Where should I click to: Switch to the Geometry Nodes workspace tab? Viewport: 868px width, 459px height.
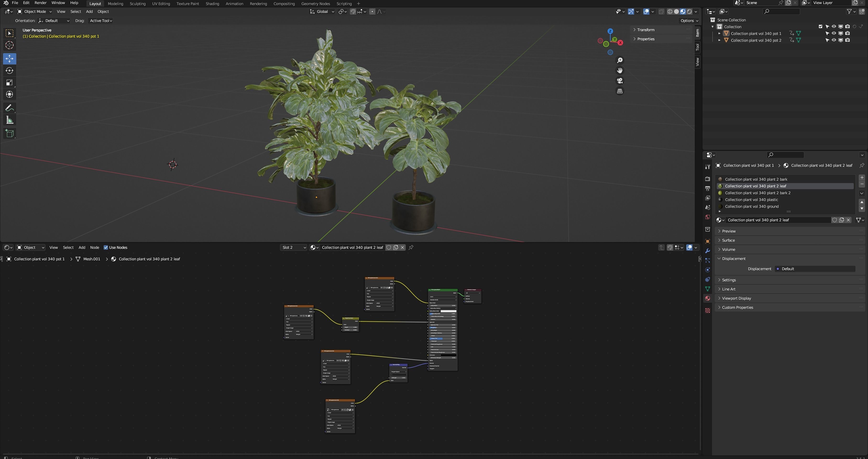[x=315, y=4]
